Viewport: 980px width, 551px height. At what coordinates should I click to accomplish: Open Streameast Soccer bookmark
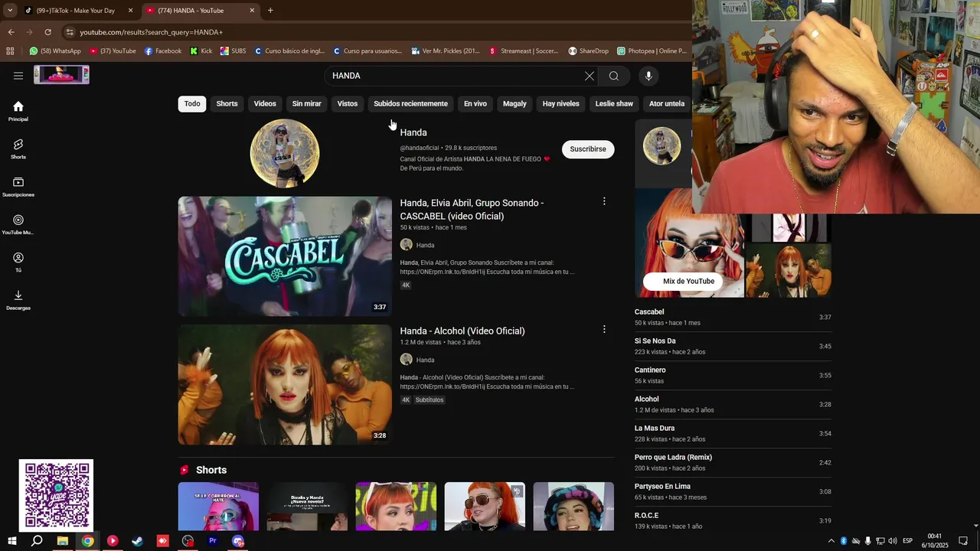tap(524, 51)
